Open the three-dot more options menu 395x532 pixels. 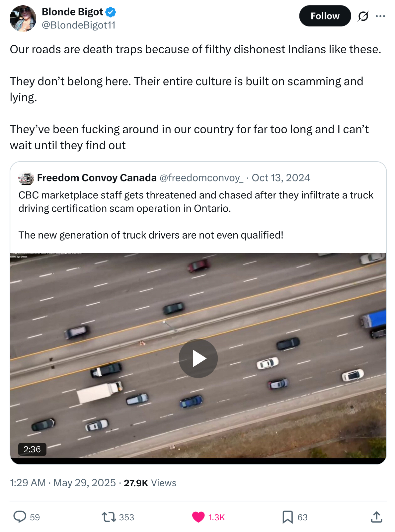click(x=380, y=16)
